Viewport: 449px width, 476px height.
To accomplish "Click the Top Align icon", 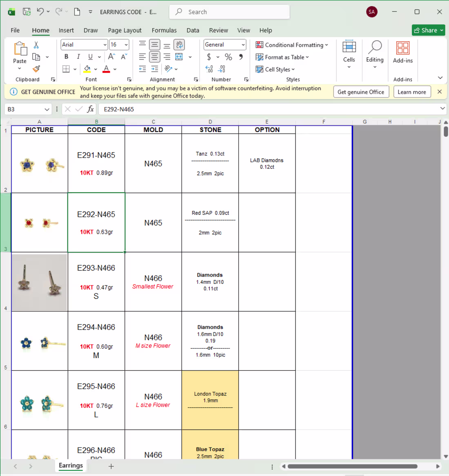I will tap(142, 44).
